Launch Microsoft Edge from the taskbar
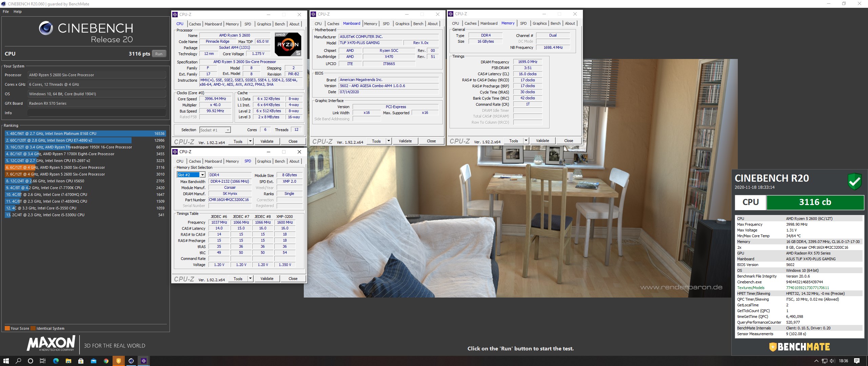 click(x=56, y=361)
